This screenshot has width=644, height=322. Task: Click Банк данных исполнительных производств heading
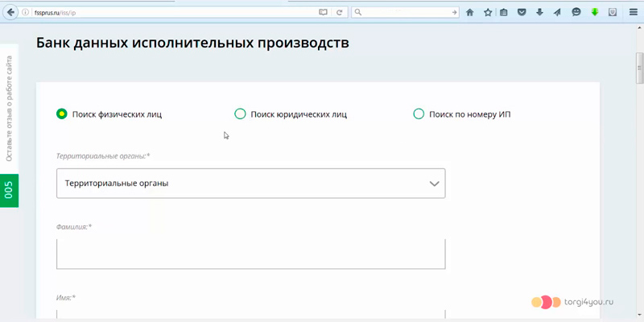click(x=192, y=43)
